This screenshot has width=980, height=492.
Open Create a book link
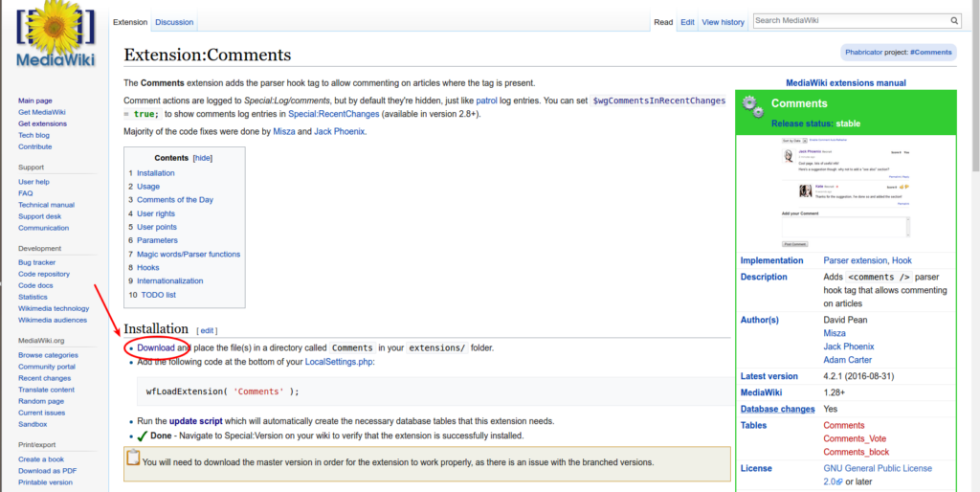click(40, 459)
